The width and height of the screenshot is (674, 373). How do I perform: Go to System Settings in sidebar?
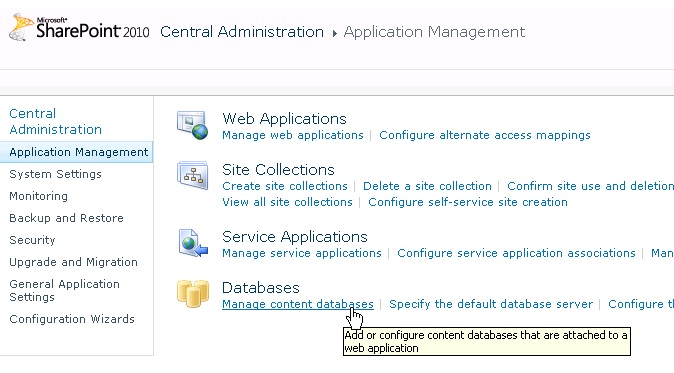pyautogui.click(x=55, y=174)
